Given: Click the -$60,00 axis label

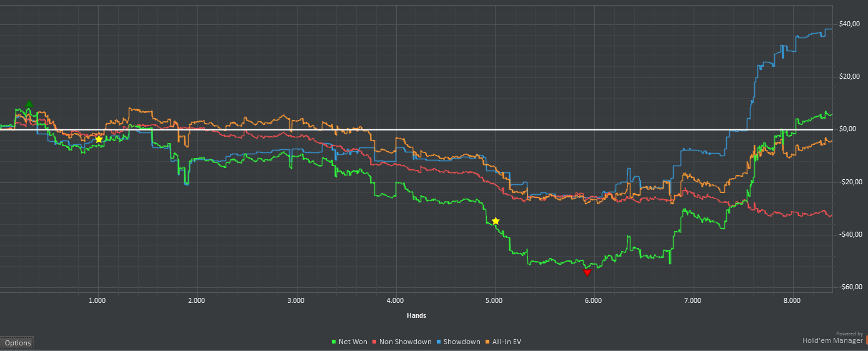Looking at the screenshot, I should 847,287.
